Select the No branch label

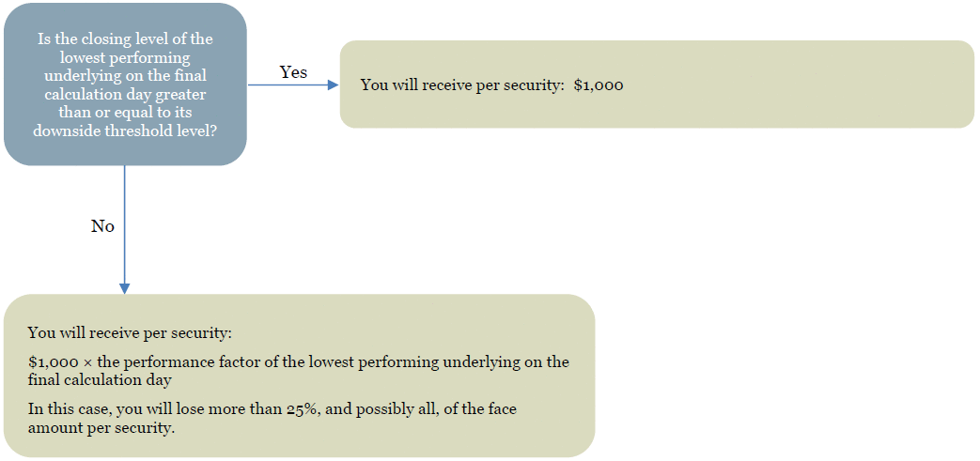(102, 226)
